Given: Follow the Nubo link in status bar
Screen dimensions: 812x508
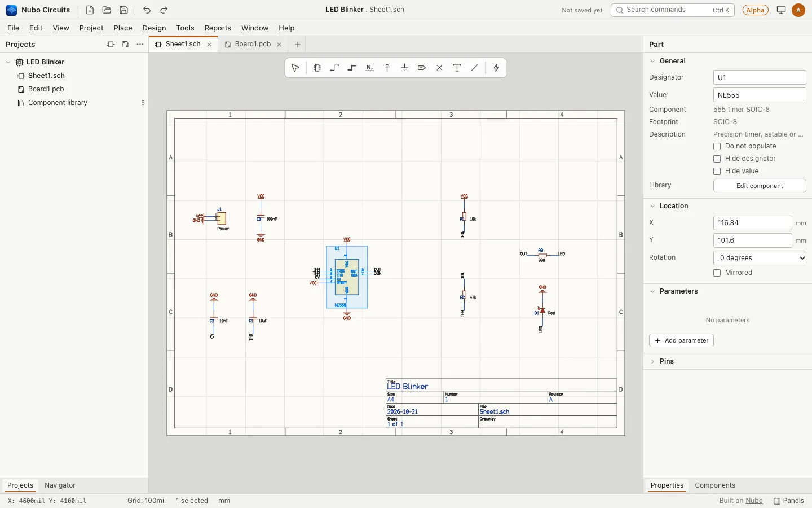Looking at the screenshot, I should pyautogui.click(x=754, y=501).
